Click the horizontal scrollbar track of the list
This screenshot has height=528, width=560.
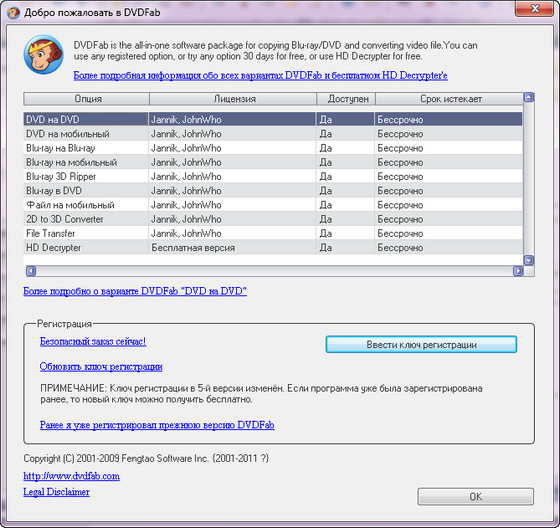click(274, 271)
